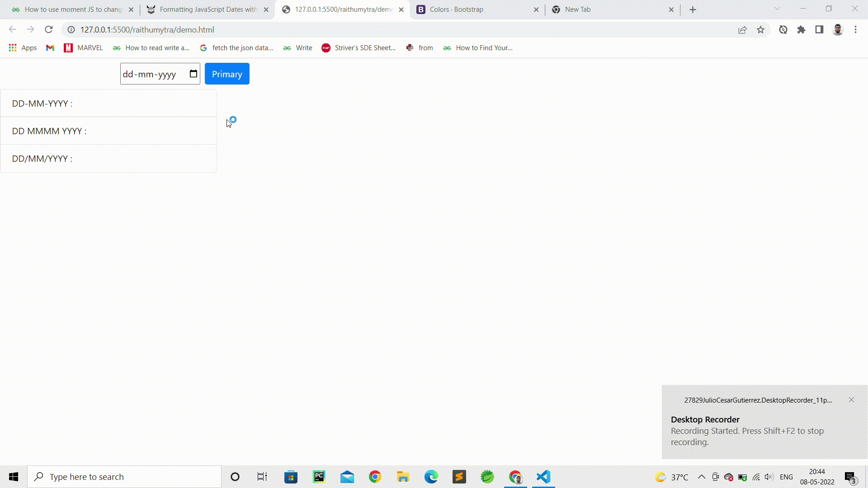Screen dimensions: 868x488
Task: Open the Chrome profile avatar
Action: point(838,30)
